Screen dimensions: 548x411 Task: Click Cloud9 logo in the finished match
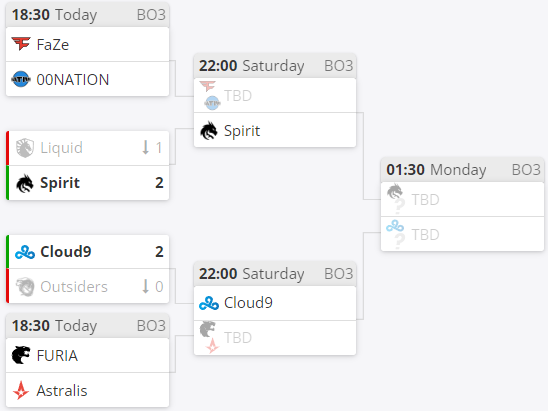pyautogui.click(x=25, y=252)
